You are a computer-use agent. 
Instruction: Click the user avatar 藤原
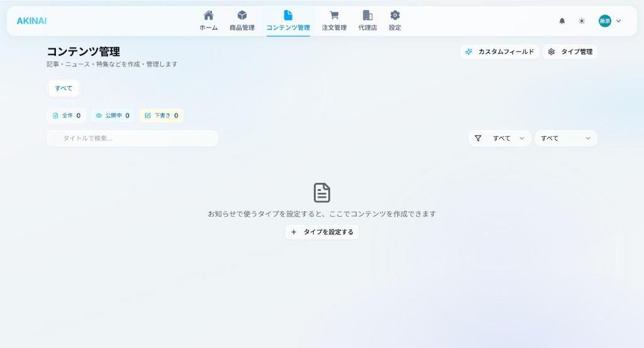click(605, 21)
